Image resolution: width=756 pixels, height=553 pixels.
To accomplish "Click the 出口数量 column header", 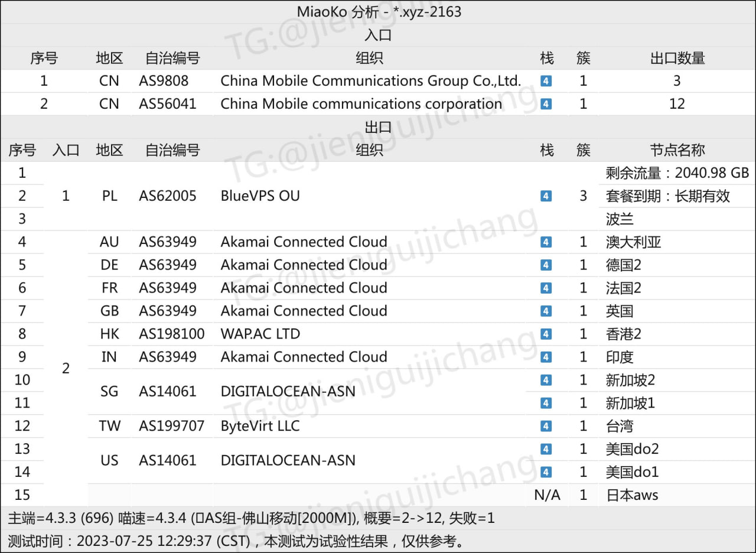I will (x=677, y=58).
